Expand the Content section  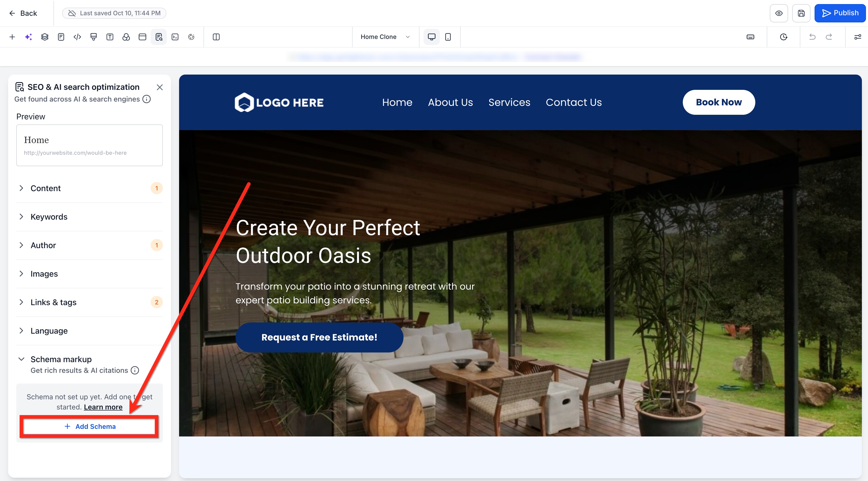pos(46,188)
